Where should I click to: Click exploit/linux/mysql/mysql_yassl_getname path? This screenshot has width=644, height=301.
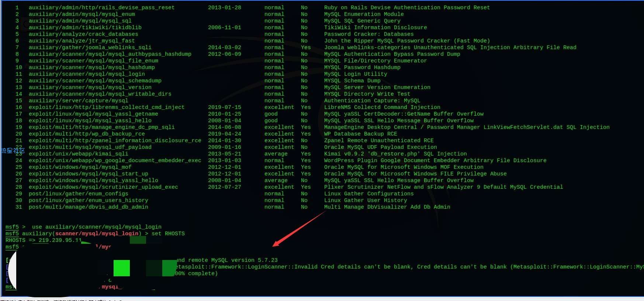pyautogui.click(x=93, y=114)
